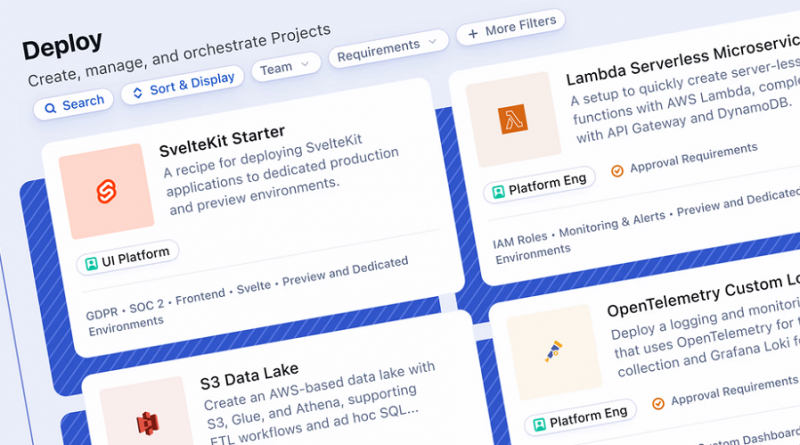Image resolution: width=800 pixels, height=445 pixels.
Task: Open the SvelteKit Starter project title
Action: [222, 139]
